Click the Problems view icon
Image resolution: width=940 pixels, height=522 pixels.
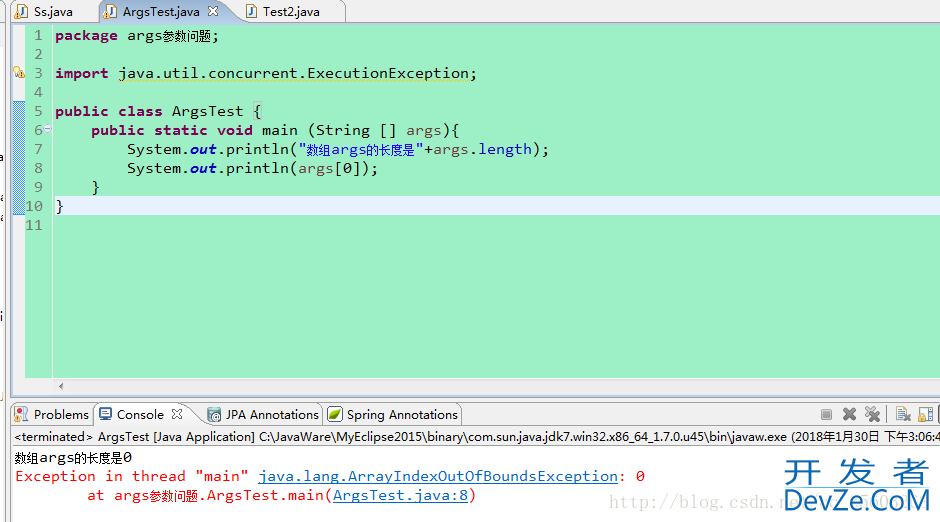[x=21, y=414]
